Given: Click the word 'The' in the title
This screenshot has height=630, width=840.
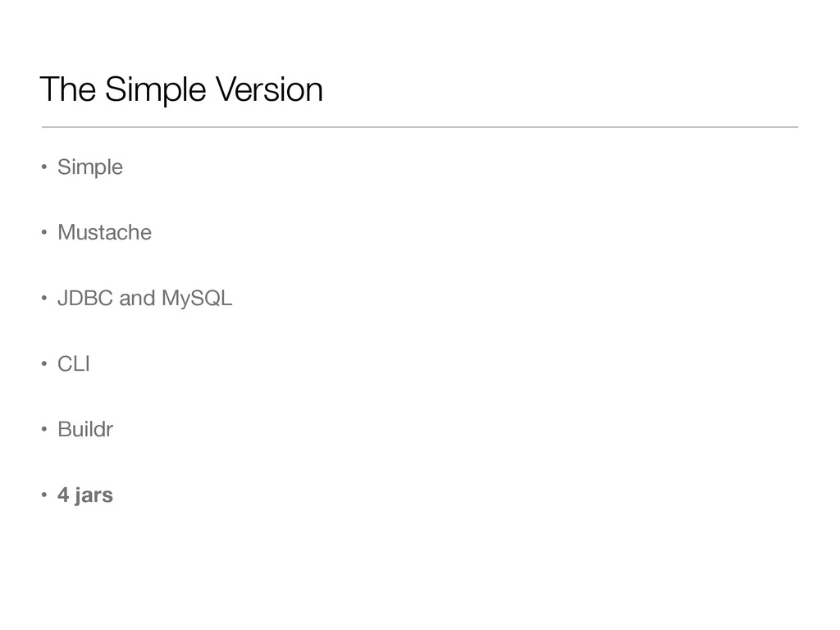Looking at the screenshot, I should (x=68, y=89).
